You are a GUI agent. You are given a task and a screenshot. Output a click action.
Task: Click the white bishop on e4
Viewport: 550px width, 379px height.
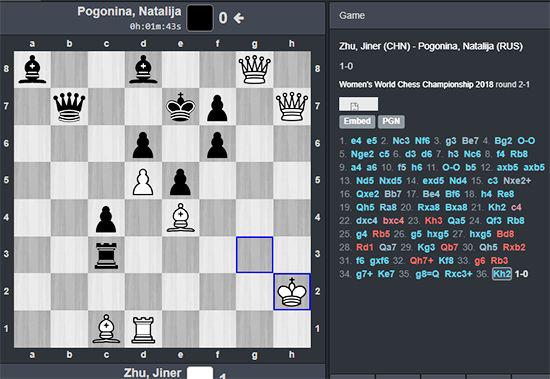pyautogui.click(x=180, y=218)
